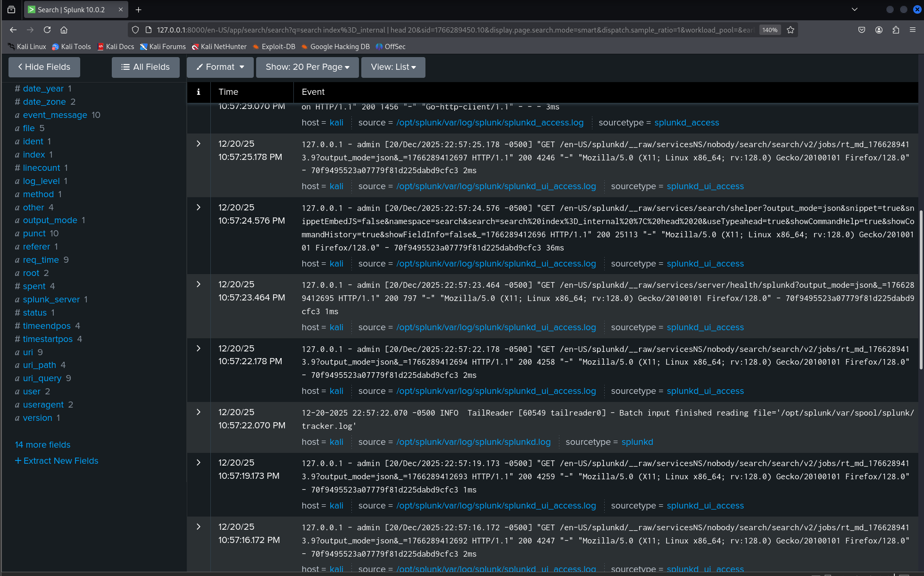Image resolution: width=924 pixels, height=576 pixels.
Task: Click the Save to Pocket icon
Action: pos(861,30)
